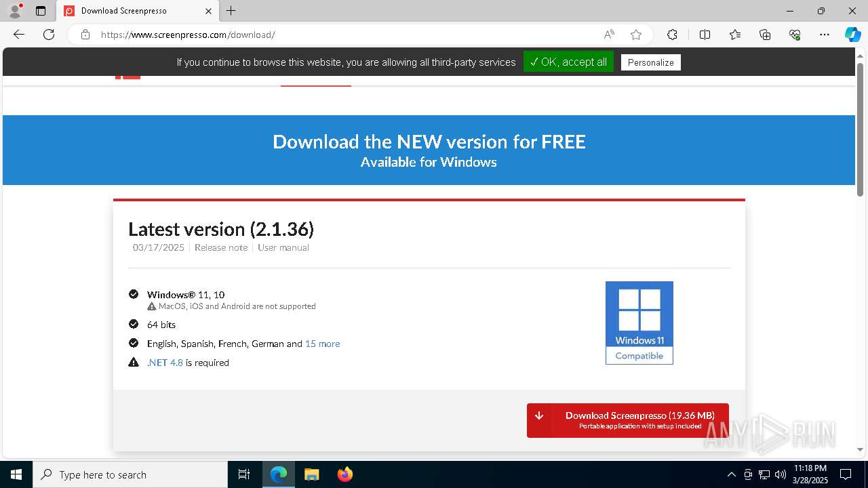The image size is (868, 488).
Task: Open the notification center
Action: pyautogui.click(x=846, y=474)
